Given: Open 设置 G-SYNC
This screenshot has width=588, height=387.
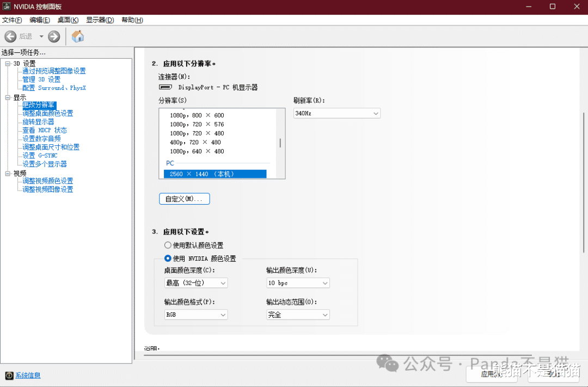Looking at the screenshot, I should click(x=40, y=156).
